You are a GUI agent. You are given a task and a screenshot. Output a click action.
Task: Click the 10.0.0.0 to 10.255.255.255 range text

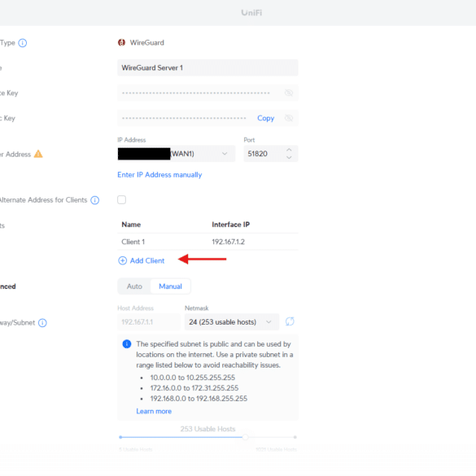pyautogui.click(x=193, y=378)
